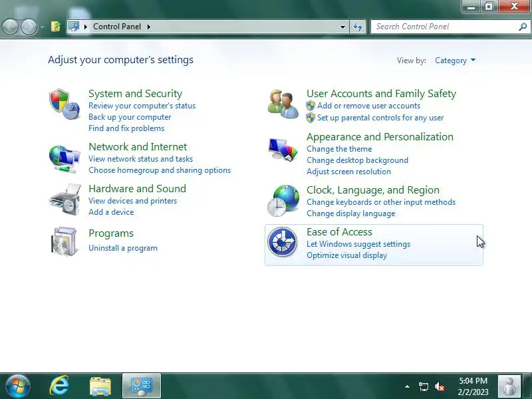Open Clock, Language, and Region heading
This screenshot has width=532, height=399.
[x=373, y=190]
